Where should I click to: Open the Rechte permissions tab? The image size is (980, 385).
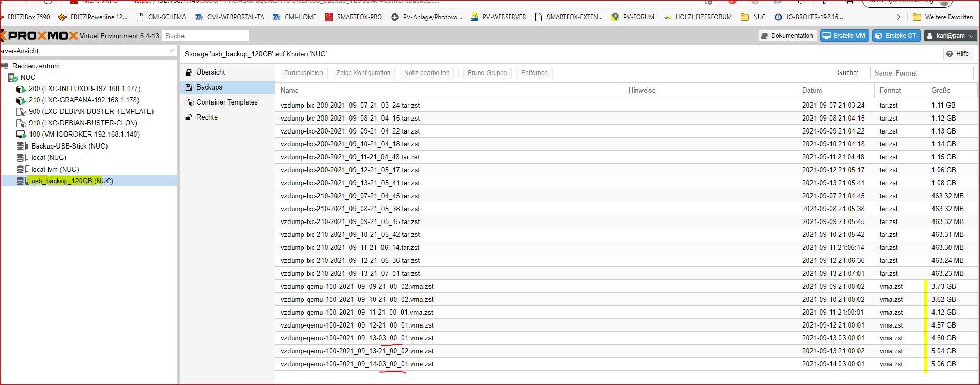227,117
